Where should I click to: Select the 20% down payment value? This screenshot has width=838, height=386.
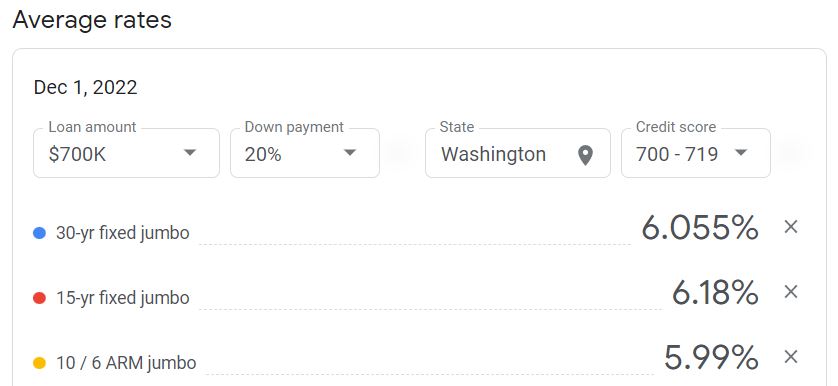[263, 155]
